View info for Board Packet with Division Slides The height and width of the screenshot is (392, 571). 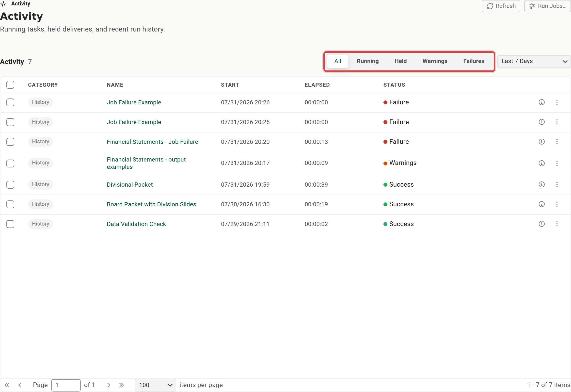pos(541,204)
